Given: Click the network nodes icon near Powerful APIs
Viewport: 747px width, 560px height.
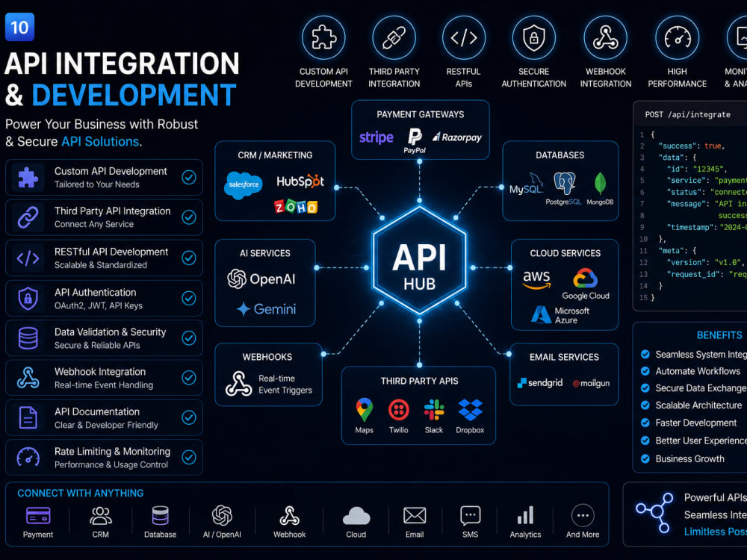Looking at the screenshot, I should pyautogui.click(x=656, y=513).
